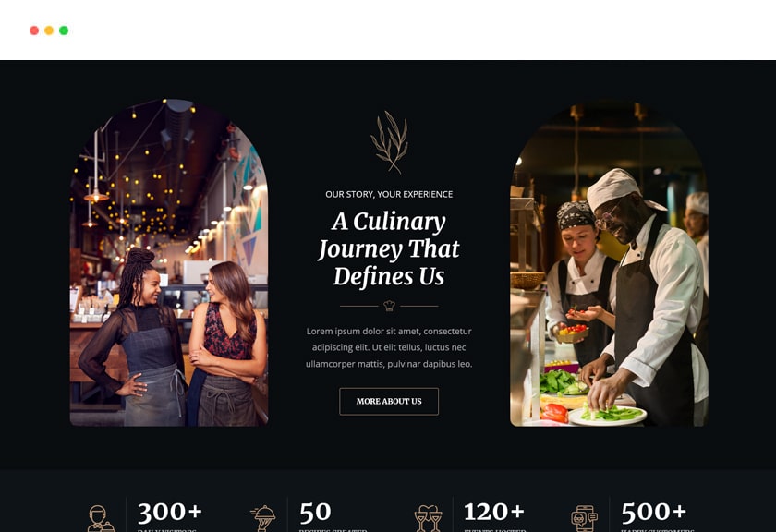Click the 'A Culinary Journey That Defines Us' heading

pyautogui.click(x=389, y=248)
